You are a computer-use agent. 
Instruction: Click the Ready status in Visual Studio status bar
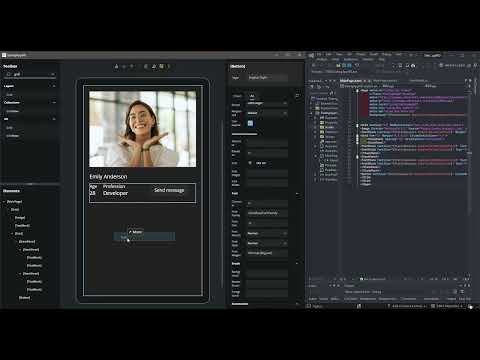317,306
